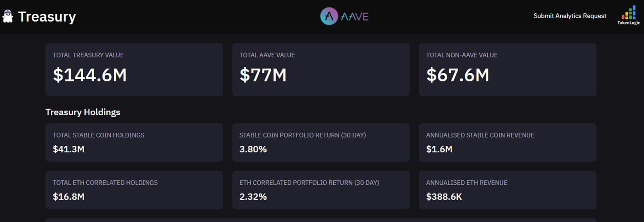Screen dimensions: 644x222
Task: Click the Total ETH Correlated Holdings card
Action: [134, 190]
